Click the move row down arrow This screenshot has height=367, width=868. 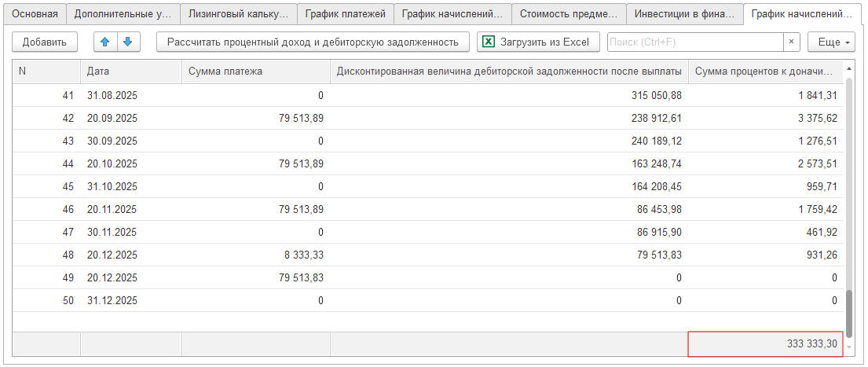point(126,42)
